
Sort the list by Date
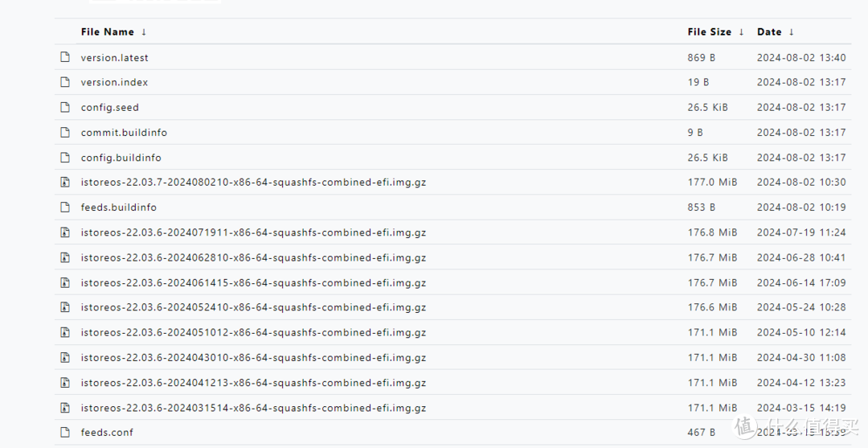click(x=776, y=31)
